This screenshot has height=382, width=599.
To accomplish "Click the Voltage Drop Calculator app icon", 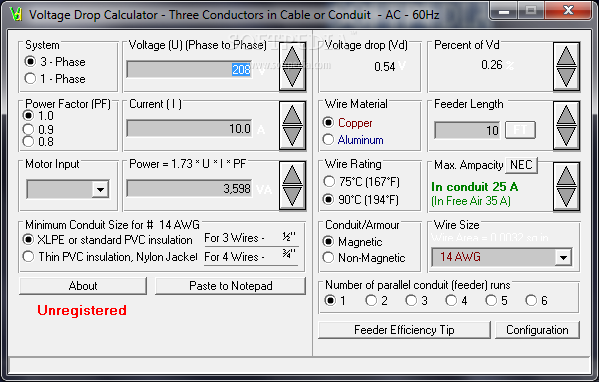I will (x=16, y=14).
